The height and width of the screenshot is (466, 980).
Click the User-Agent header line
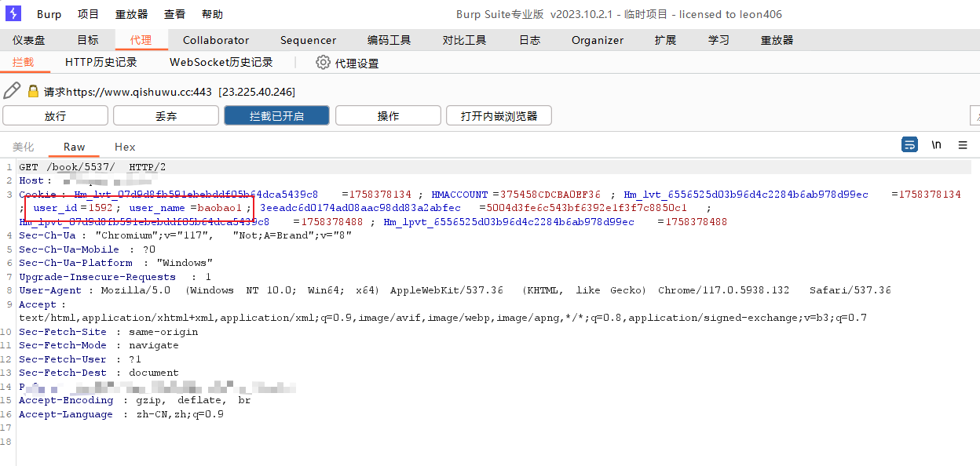coord(455,290)
